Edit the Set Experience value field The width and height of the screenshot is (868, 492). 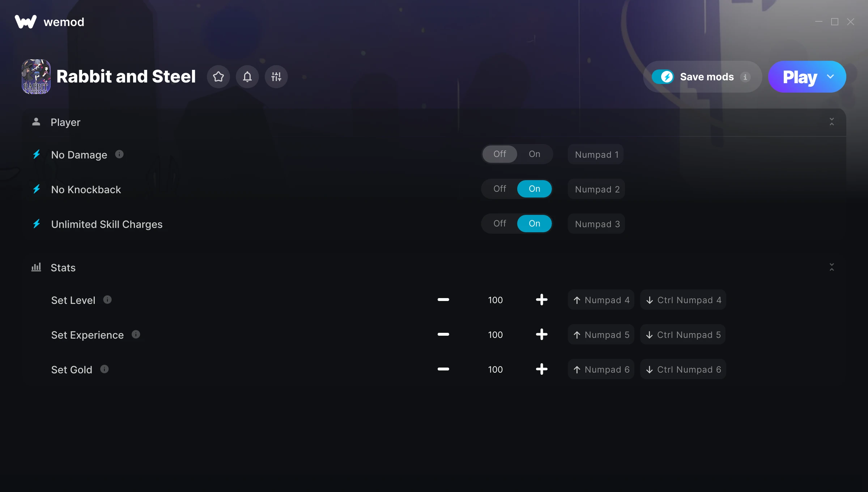coord(495,335)
